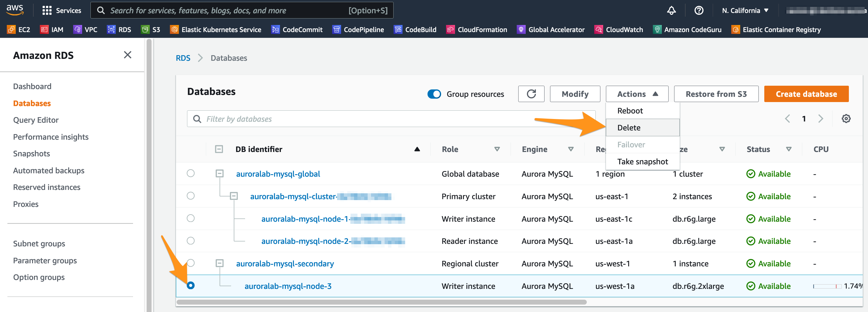
Task: Open Parameter groups in sidebar
Action: coord(45,261)
